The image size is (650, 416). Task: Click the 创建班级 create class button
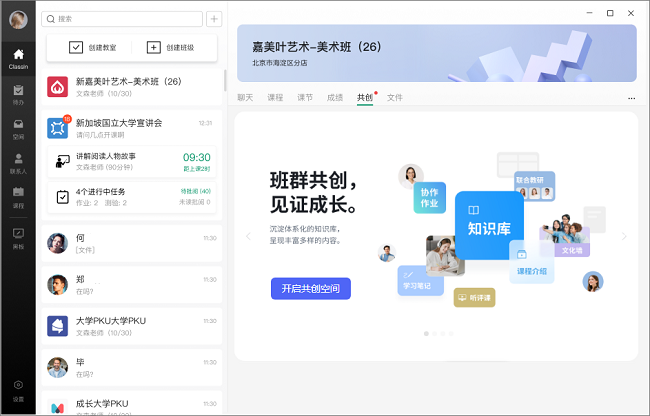[x=168, y=47]
